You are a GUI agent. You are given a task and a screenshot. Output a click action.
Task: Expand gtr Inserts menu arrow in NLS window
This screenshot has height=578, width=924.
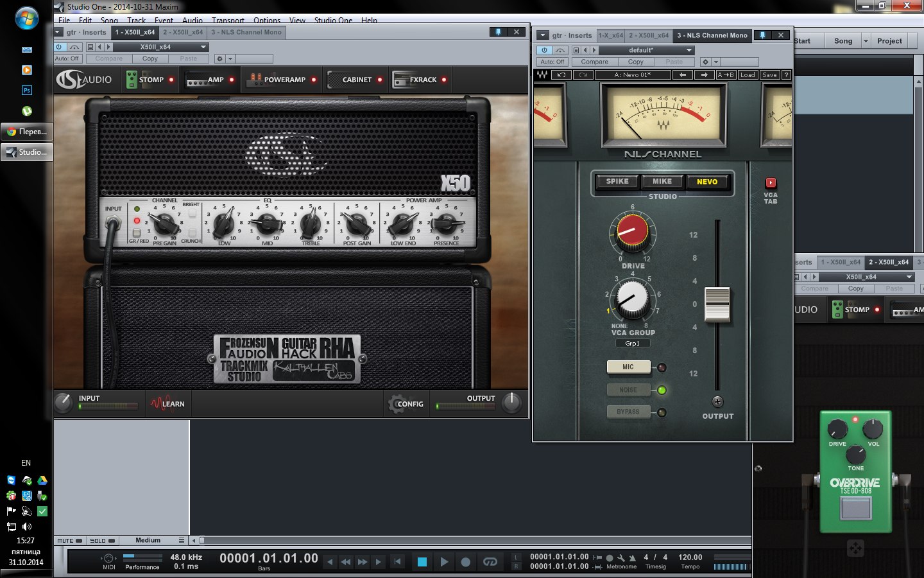tap(543, 35)
